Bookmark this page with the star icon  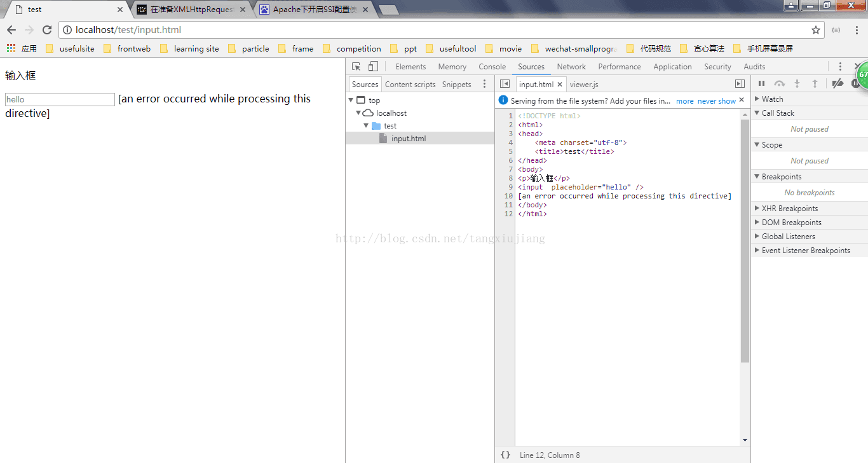[x=816, y=30]
